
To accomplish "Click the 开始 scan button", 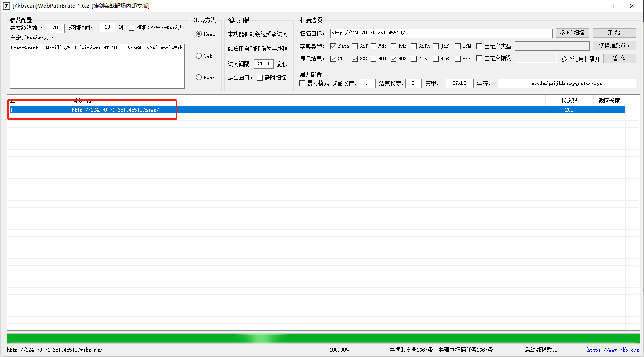I will 614,33.
